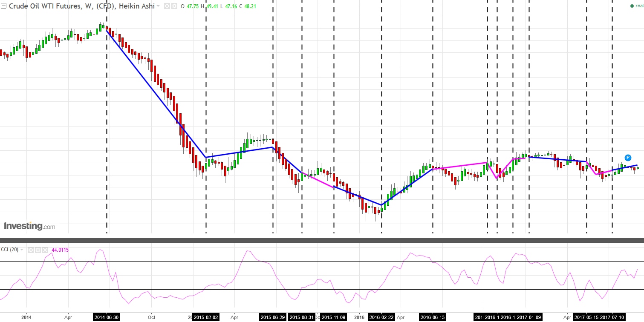Click the CCI indicator eye icon
644x322 pixels.
coord(31,250)
